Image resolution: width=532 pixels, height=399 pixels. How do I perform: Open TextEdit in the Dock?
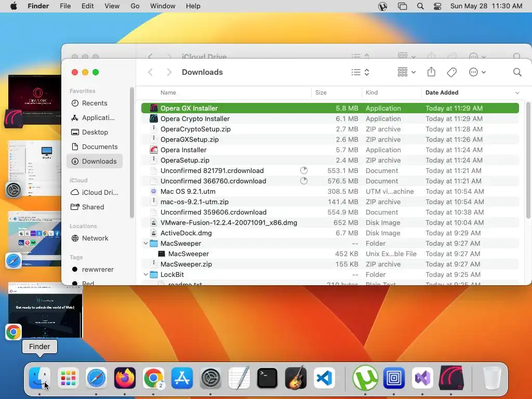pos(239,378)
